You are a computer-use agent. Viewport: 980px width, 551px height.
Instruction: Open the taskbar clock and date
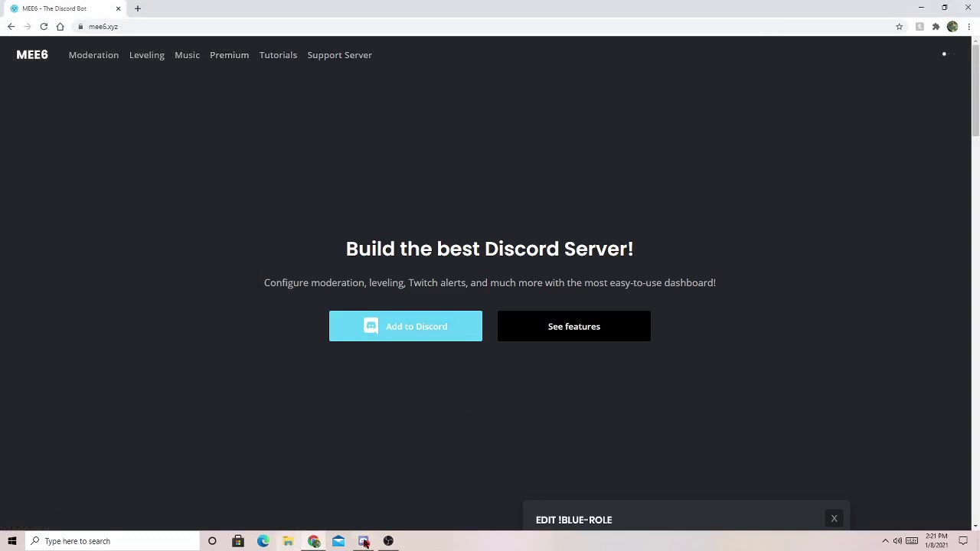936,541
